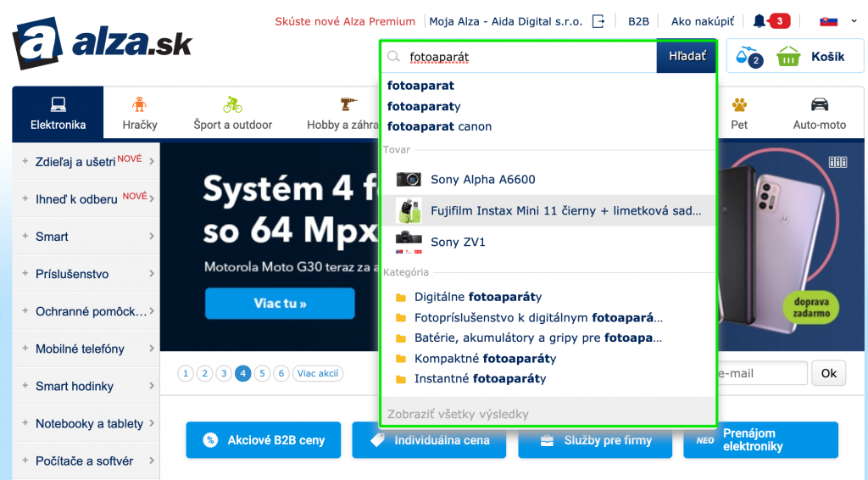Open notifications bell icon
Screen dimensions: 868x480
pyautogui.click(x=759, y=21)
